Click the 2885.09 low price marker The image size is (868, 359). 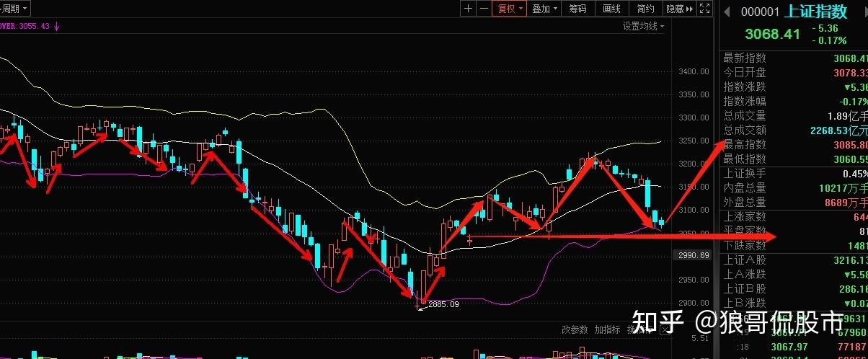click(443, 304)
